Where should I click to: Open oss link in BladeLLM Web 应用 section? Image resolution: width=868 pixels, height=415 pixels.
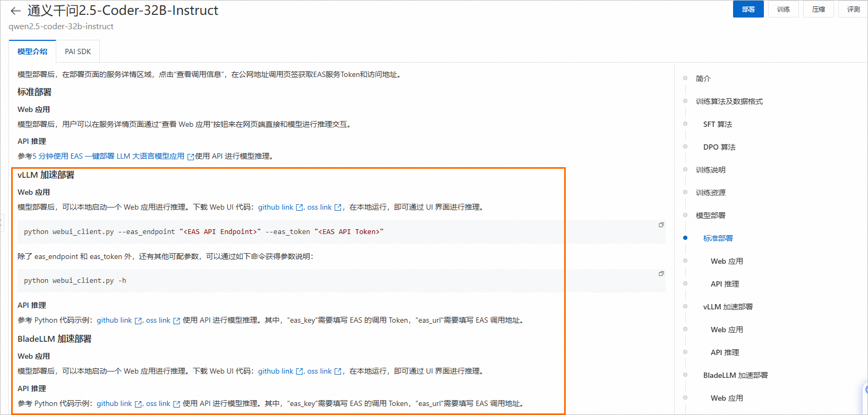[x=324, y=371]
